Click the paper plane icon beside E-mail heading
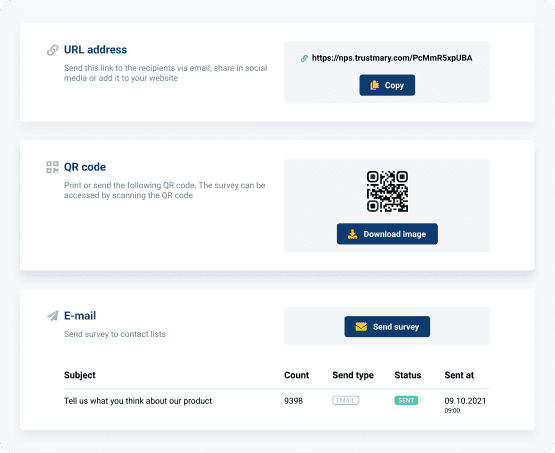 [x=52, y=316]
